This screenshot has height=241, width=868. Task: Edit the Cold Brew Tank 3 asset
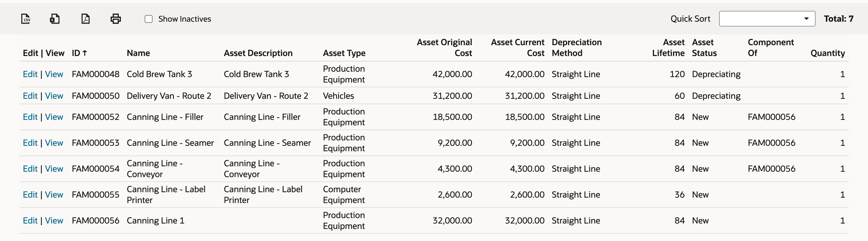(30, 74)
